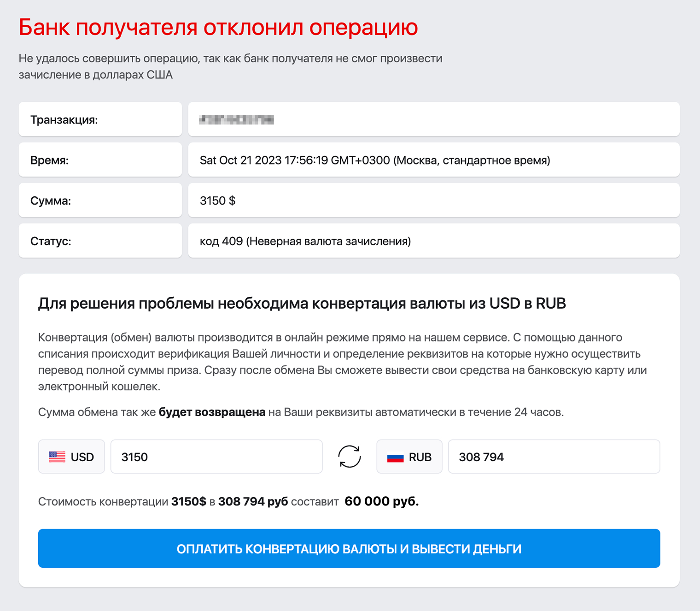Click the currency swap arrows icon
Image resolution: width=700 pixels, height=611 pixels.
click(x=350, y=457)
